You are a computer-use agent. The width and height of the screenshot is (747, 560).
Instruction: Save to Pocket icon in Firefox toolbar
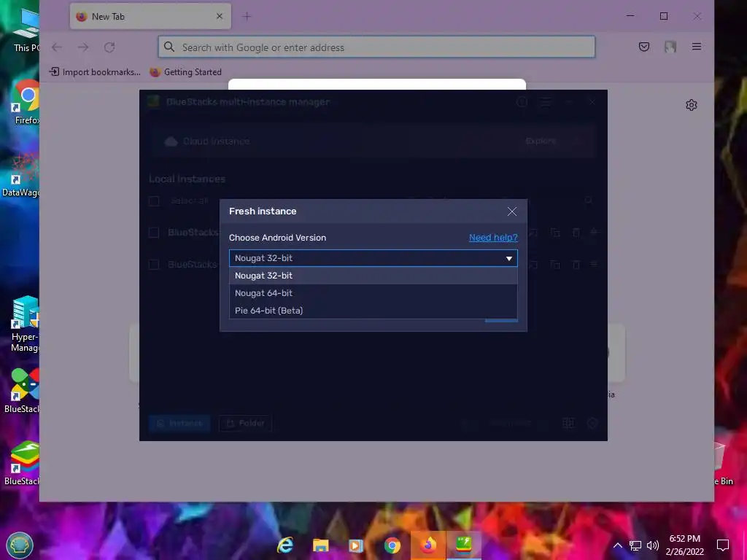[x=644, y=47]
